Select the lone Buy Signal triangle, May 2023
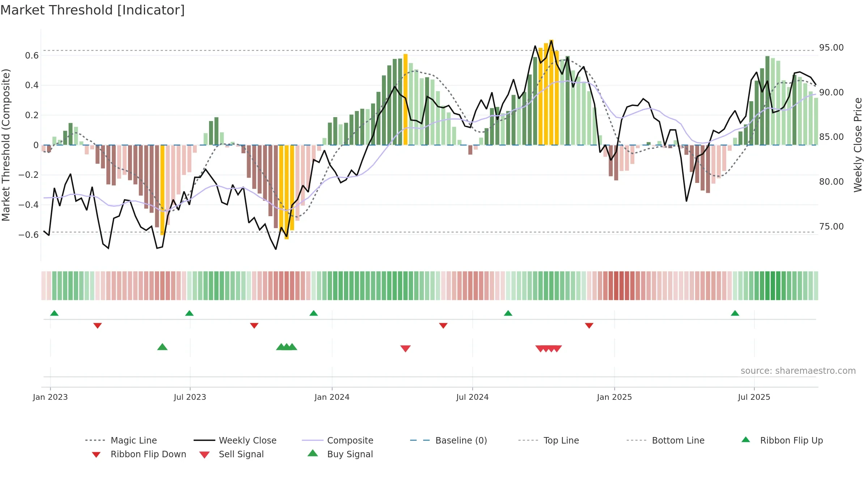The image size is (868, 488). pos(162,347)
